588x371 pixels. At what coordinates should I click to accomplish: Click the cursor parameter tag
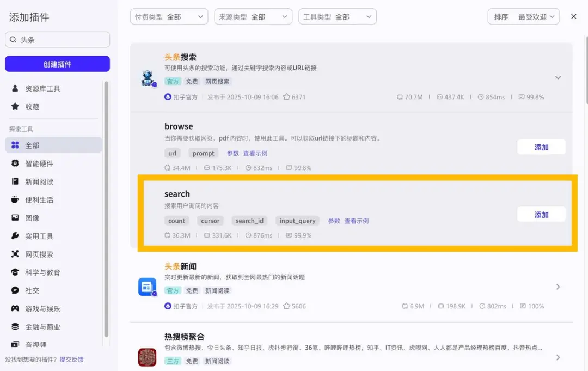tap(210, 221)
